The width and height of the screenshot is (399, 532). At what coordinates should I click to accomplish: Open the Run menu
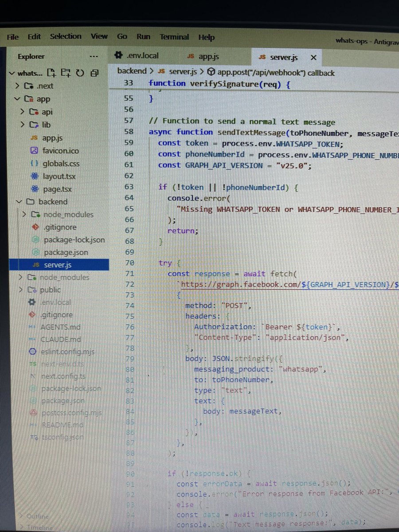[144, 37]
